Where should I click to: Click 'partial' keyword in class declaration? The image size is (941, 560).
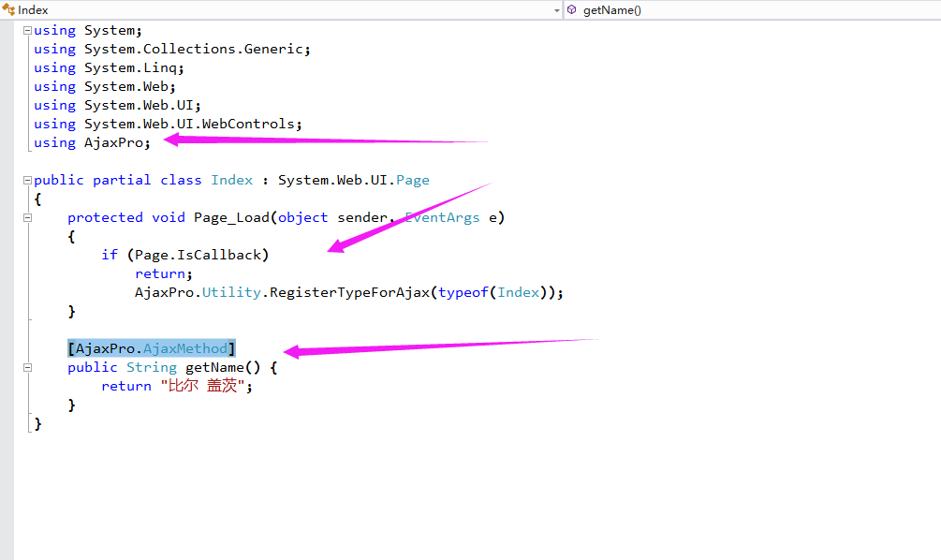click(x=122, y=180)
